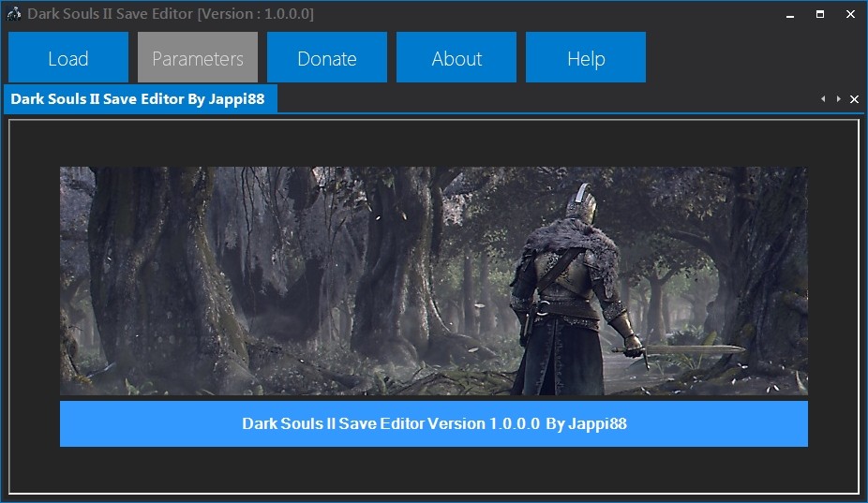Click the Dark Souls forest banner image
The width and height of the screenshot is (868, 503).
[433, 281]
